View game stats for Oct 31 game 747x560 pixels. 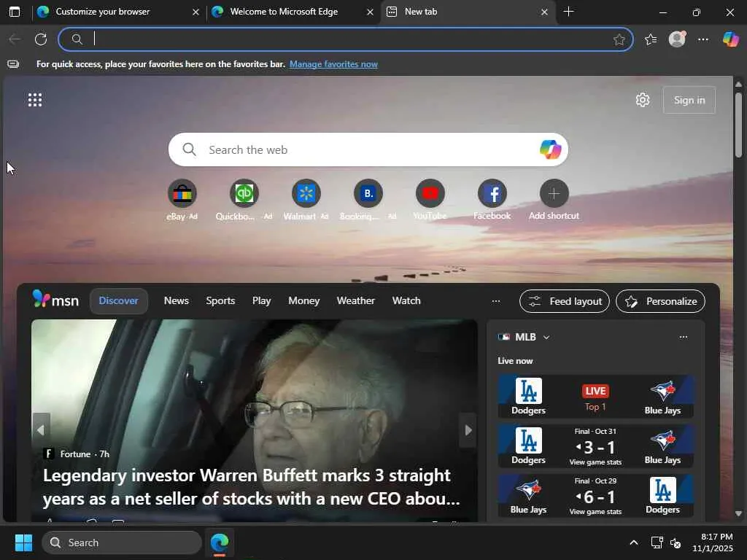[x=595, y=462]
